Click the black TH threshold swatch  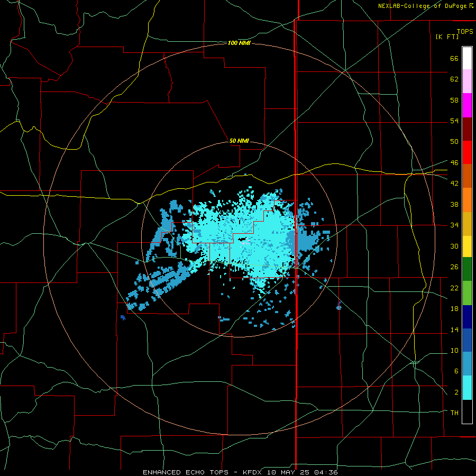pyautogui.click(x=467, y=411)
